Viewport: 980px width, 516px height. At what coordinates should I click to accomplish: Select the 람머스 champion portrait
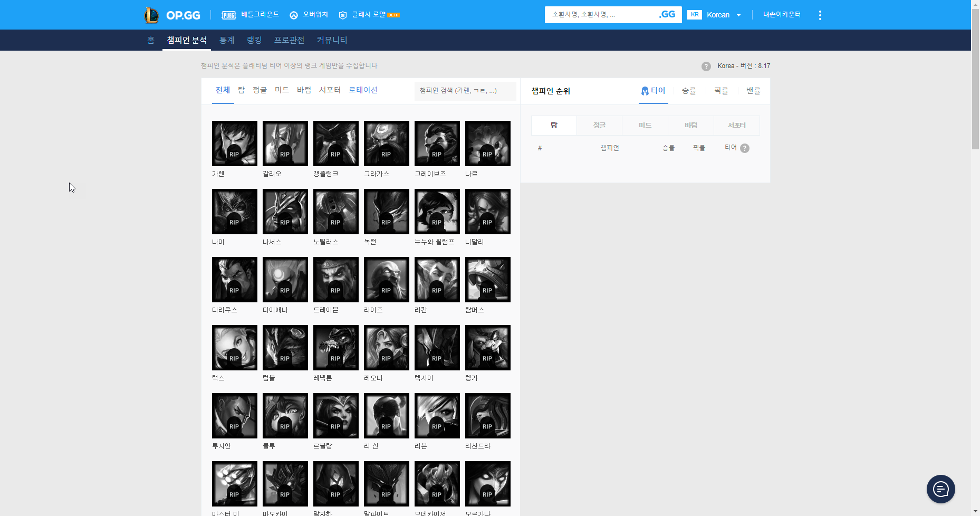pos(488,280)
